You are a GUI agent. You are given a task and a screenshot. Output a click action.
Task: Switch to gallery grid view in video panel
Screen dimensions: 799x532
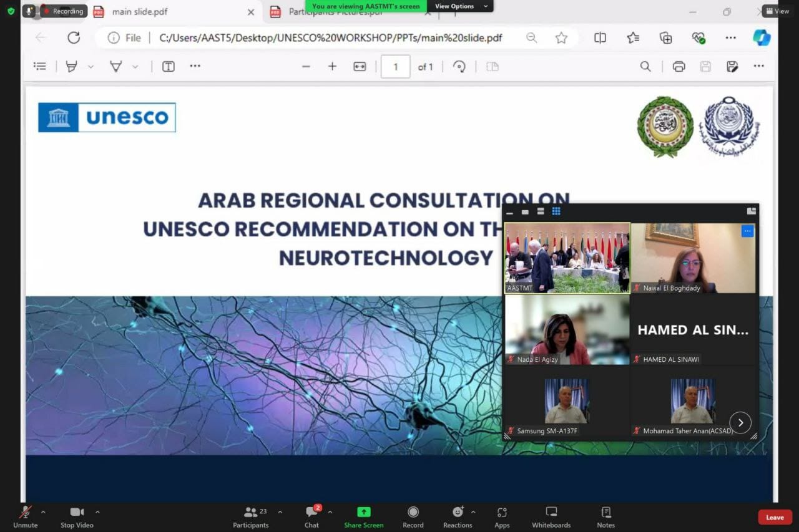[556, 211]
